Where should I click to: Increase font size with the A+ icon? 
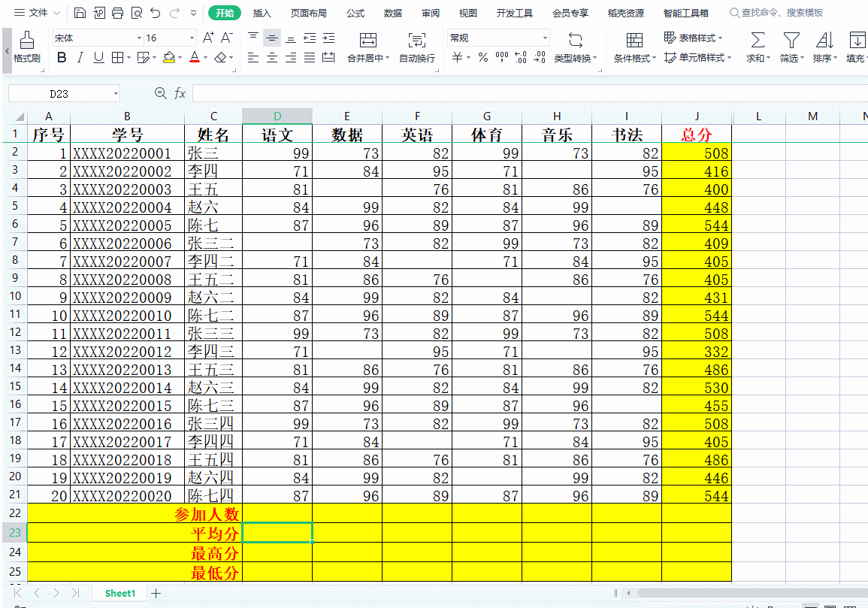pos(208,38)
